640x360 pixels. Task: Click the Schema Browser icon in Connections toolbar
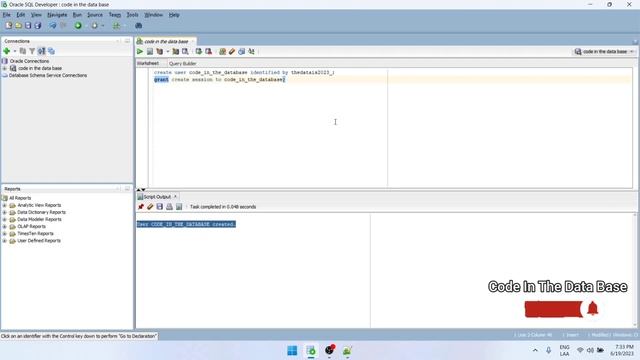[x=51, y=51]
